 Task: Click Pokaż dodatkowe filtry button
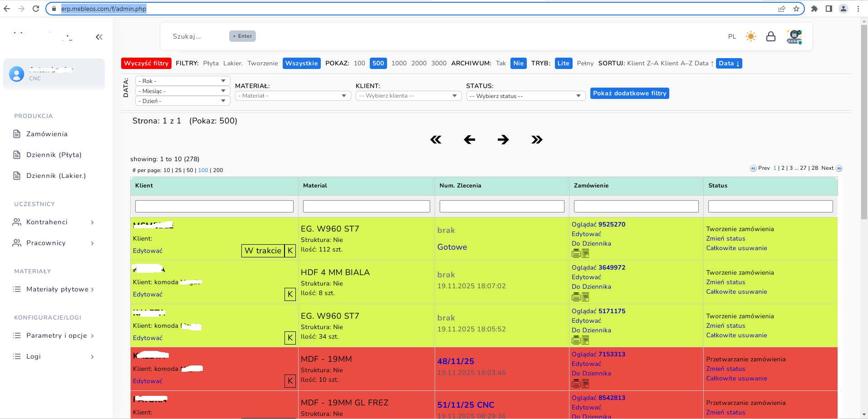[x=629, y=94]
